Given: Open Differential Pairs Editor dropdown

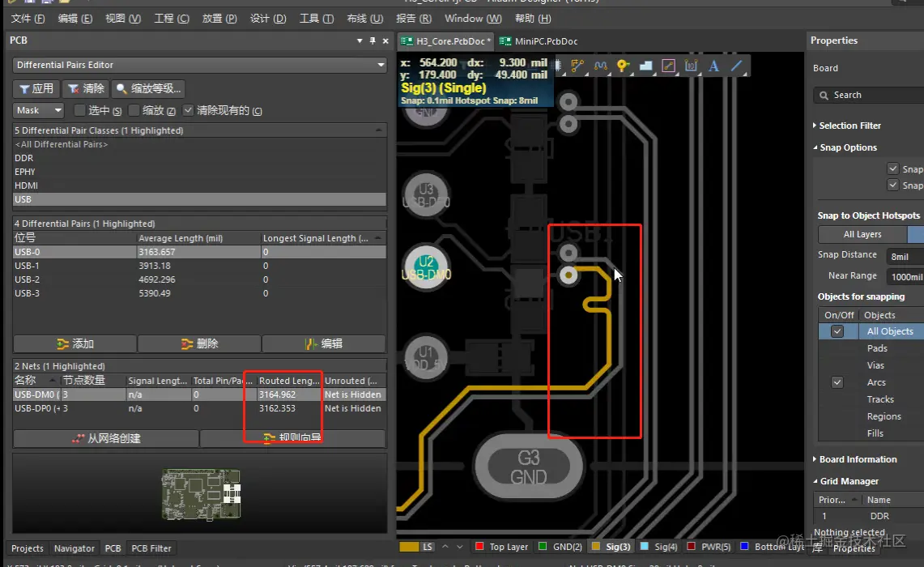Looking at the screenshot, I should coord(199,65).
